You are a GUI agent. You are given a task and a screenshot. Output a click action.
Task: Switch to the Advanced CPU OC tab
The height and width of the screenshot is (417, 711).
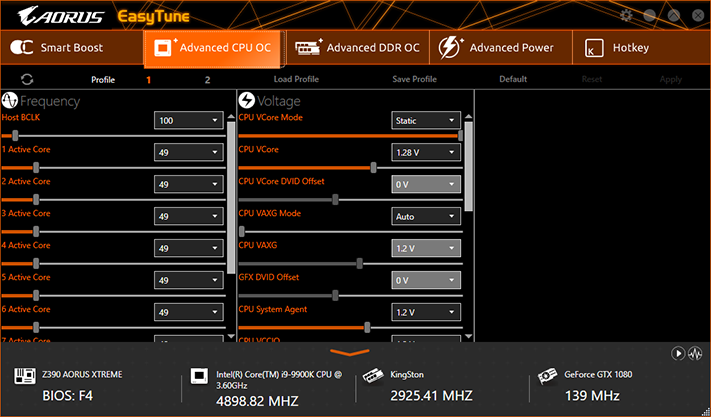tap(214, 48)
